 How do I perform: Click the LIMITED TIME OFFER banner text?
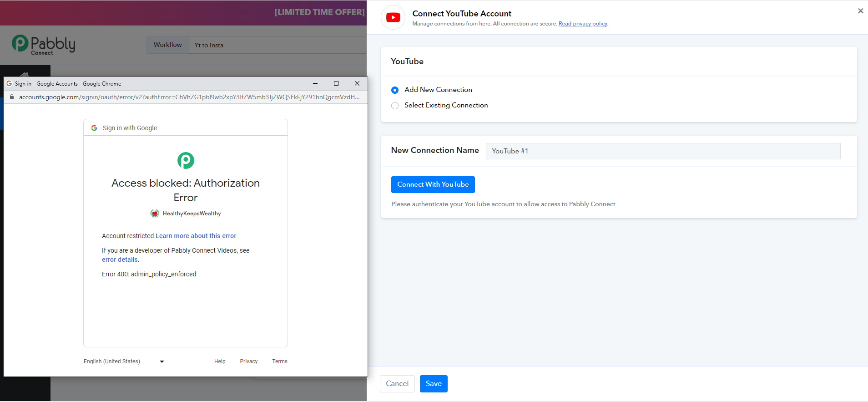click(320, 12)
